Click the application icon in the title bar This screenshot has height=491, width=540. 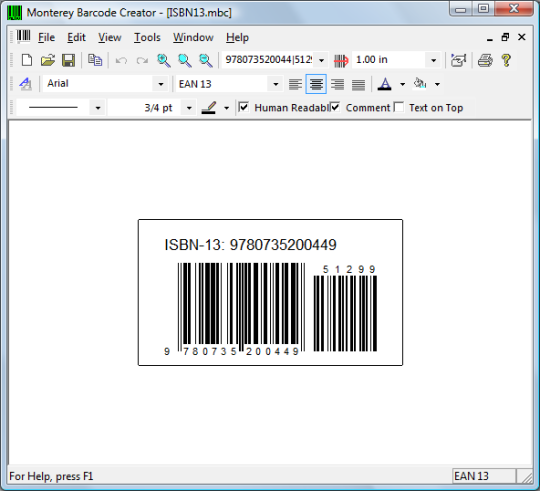click(x=14, y=13)
